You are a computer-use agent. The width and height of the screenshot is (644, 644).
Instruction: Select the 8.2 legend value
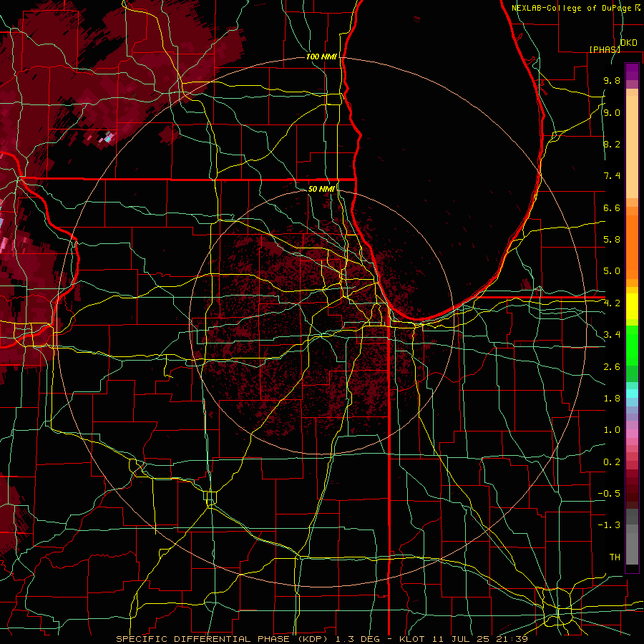pos(612,145)
